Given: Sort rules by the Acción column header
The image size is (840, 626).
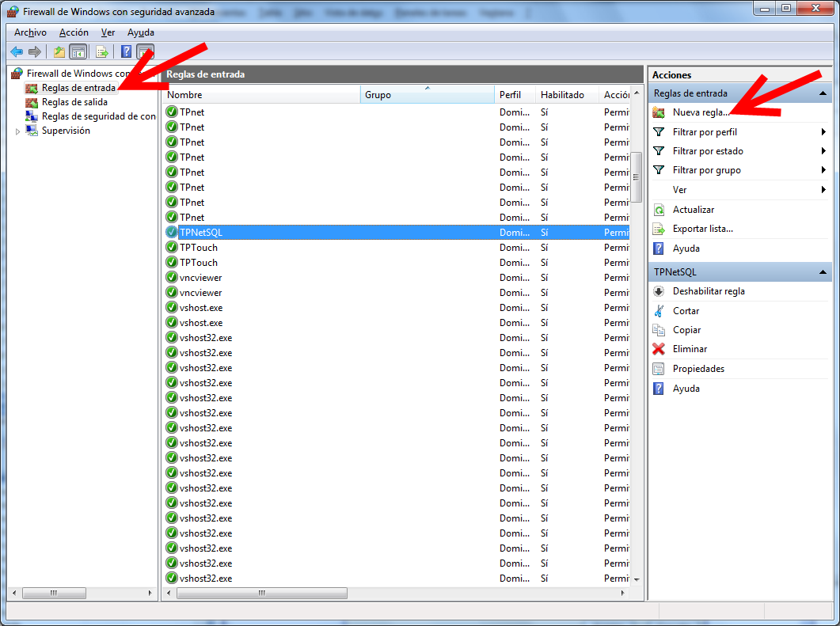Looking at the screenshot, I should point(615,95).
